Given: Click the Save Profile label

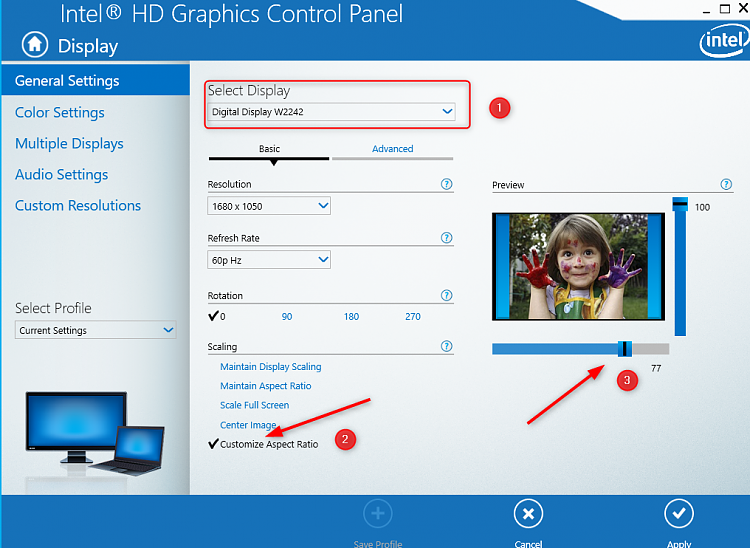Looking at the screenshot, I should [378, 544].
